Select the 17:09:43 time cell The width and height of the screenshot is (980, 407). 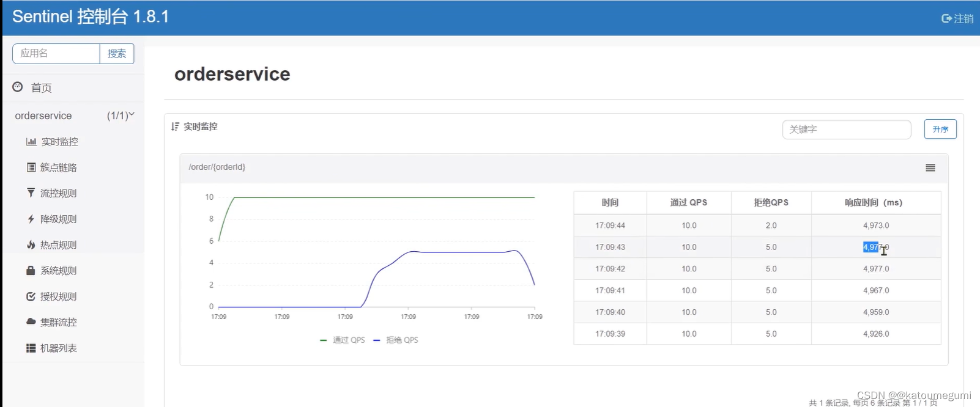pyautogui.click(x=610, y=247)
